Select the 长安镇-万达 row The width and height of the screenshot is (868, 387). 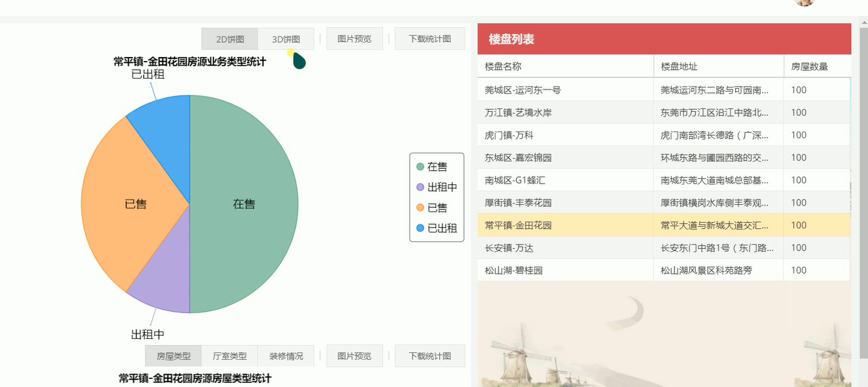(x=664, y=247)
